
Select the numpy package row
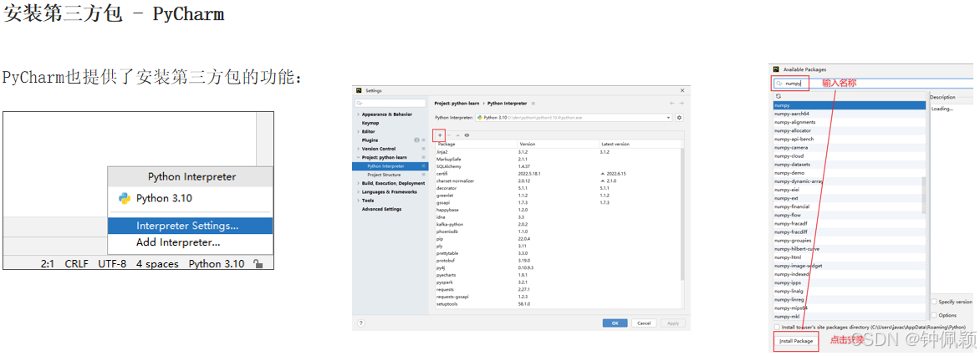pos(850,105)
